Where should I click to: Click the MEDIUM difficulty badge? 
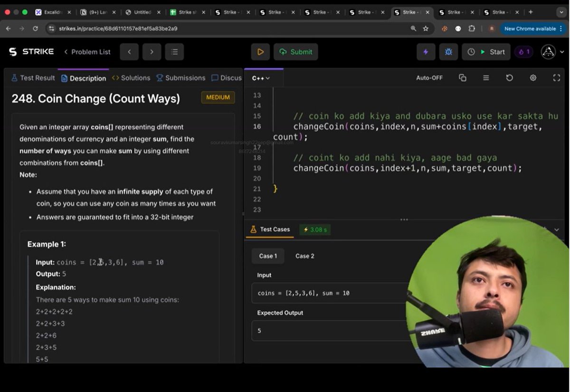pyautogui.click(x=218, y=97)
